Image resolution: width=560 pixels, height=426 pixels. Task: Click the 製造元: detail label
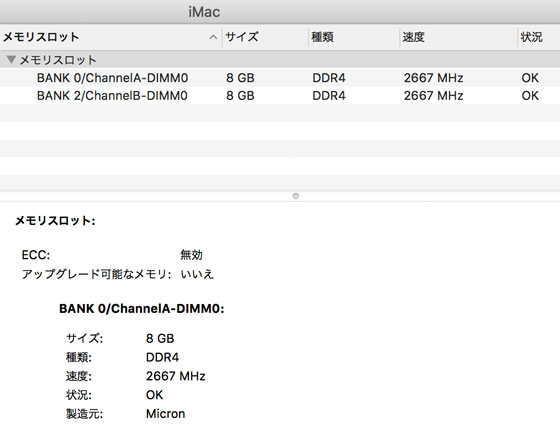[x=84, y=414]
